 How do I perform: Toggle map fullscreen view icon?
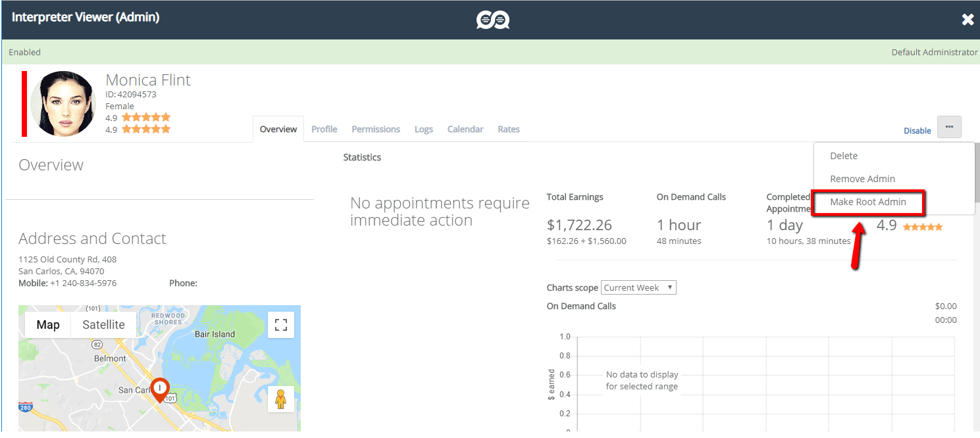pos(281,325)
